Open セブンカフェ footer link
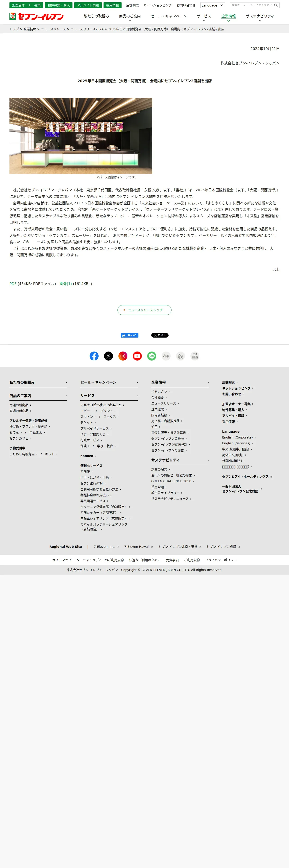Image resolution: width=289 pixels, height=868 pixels. click(20, 438)
